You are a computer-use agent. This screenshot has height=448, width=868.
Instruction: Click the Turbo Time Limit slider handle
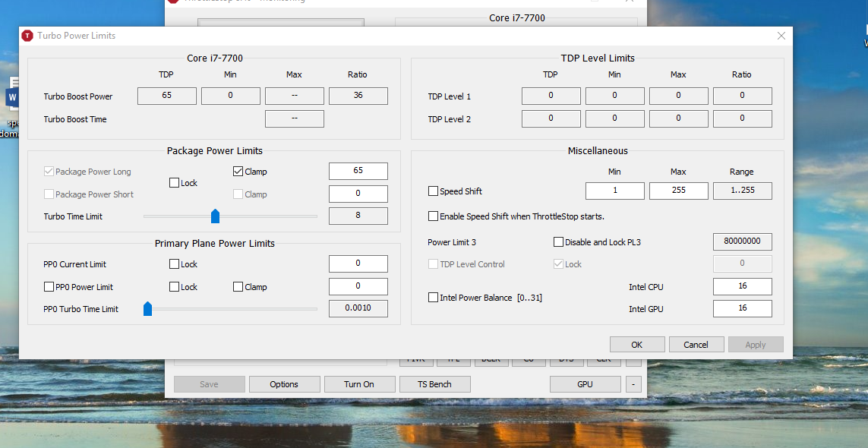coord(216,216)
